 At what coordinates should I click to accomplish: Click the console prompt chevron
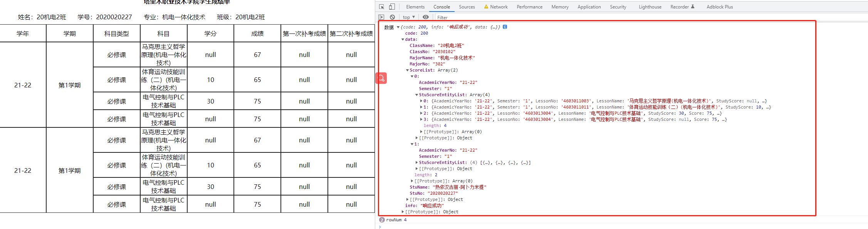pyautogui.click(x=380, y=227)
